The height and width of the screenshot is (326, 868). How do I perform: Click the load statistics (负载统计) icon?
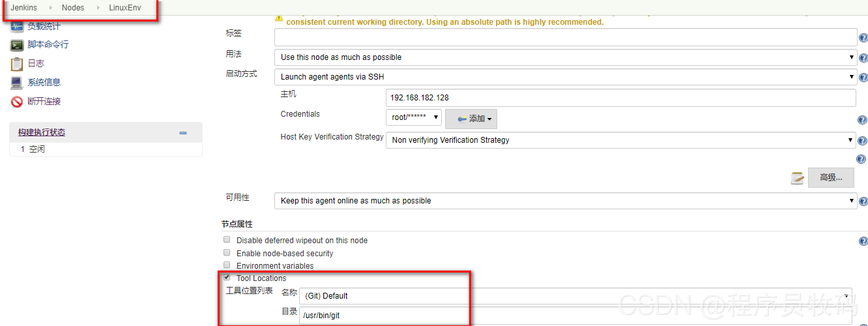tap(17, 27)
